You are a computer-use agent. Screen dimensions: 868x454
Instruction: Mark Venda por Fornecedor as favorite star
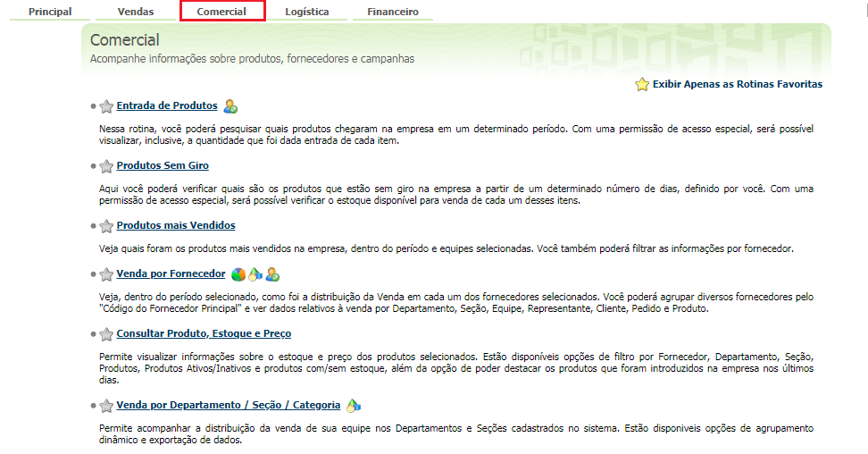[106, 273]
